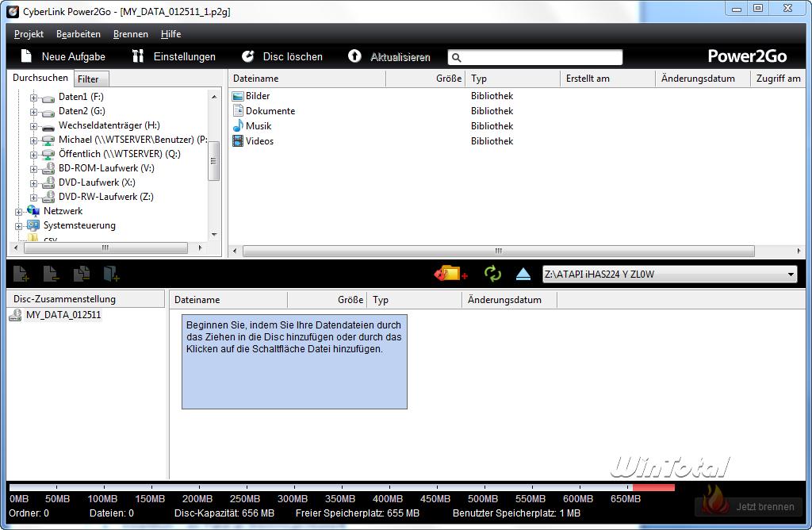Click the Typ column header in disc pane
Screen dimensions: 812x530
click(414, 300)
